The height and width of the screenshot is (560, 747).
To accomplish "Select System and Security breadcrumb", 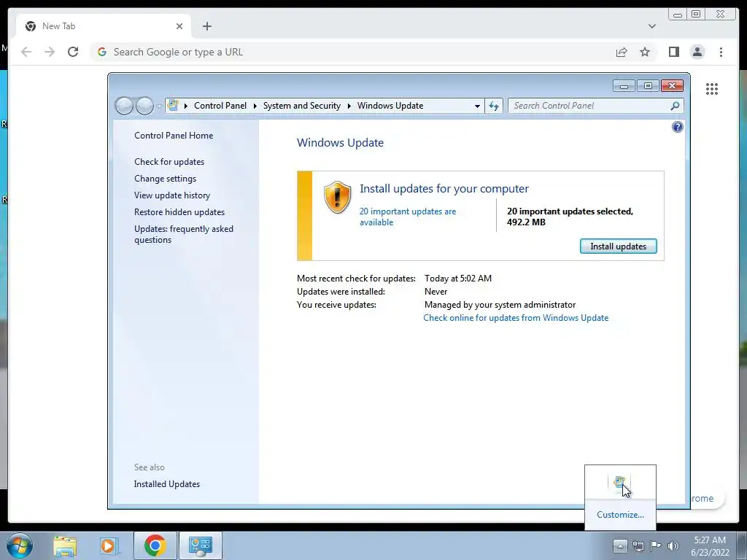I will click(301, 106).
